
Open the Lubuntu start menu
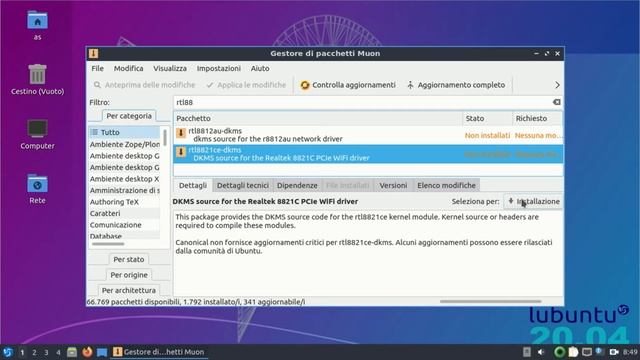7,352
